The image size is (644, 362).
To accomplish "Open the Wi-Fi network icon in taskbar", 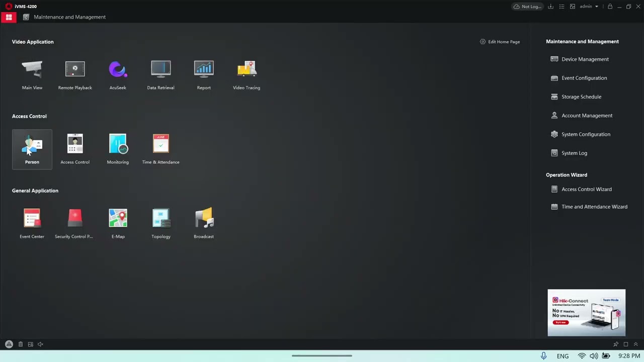I will click(582, 356).
